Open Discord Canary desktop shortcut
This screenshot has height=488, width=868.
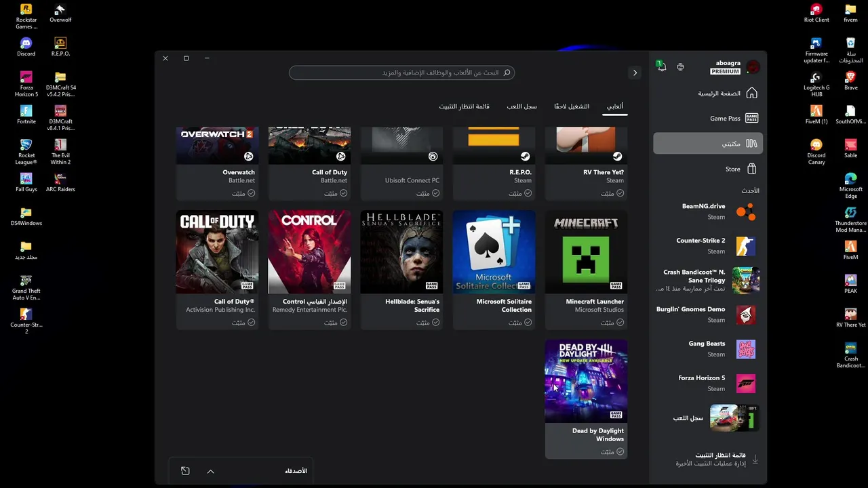[x=816, y=152]
